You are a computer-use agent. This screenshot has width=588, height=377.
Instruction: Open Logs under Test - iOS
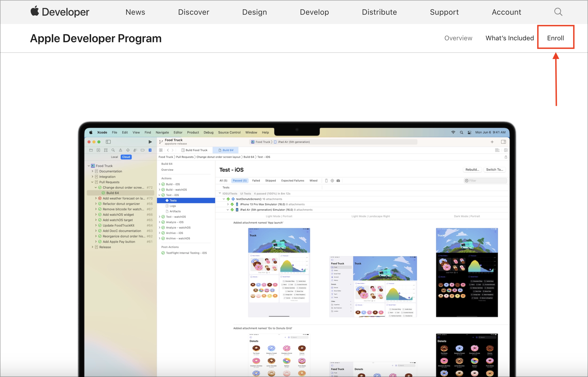[173, 206]
